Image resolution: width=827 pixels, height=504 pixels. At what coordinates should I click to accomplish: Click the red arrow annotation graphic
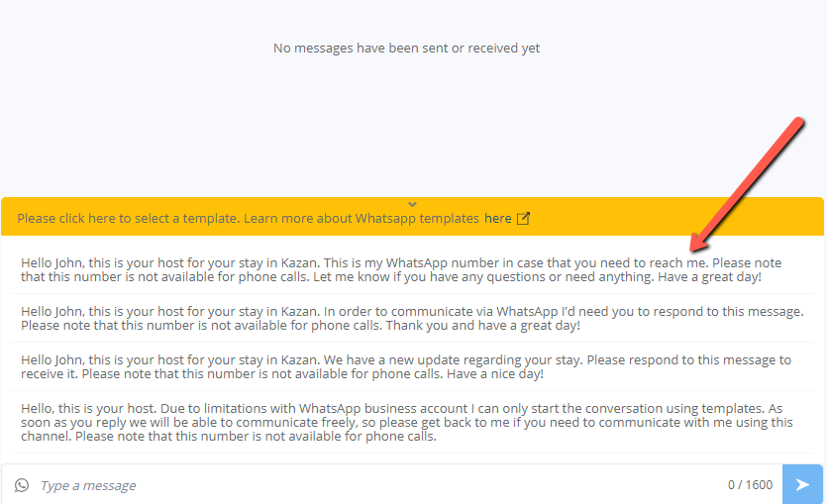(x=747, y=184)
